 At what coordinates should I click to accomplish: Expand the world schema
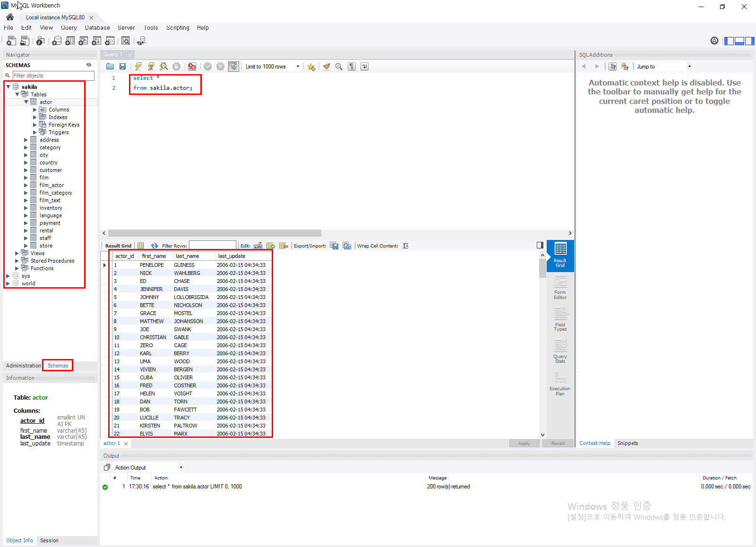click(8, 283)
